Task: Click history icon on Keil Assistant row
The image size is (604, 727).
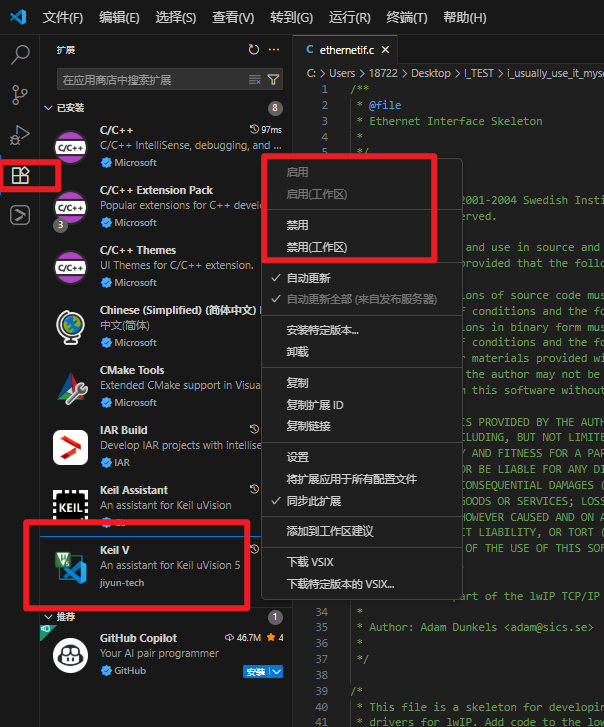Action: click(254, 489)
